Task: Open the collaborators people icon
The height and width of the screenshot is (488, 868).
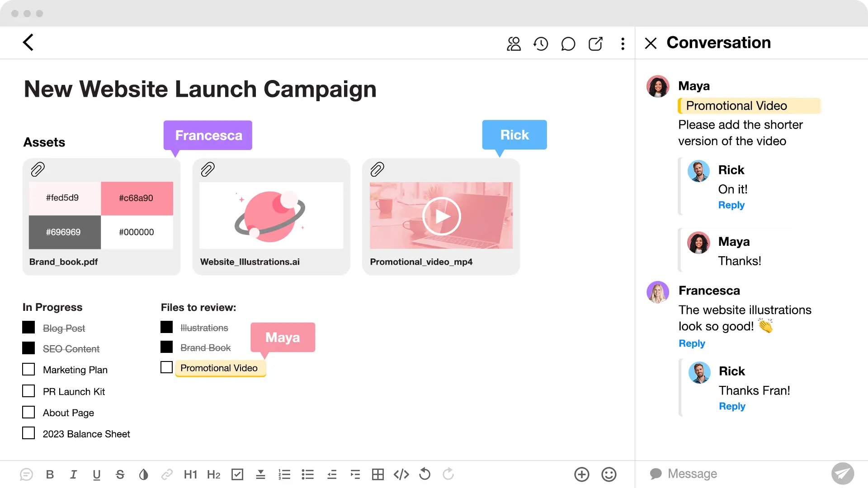Action: pos(514,44)
